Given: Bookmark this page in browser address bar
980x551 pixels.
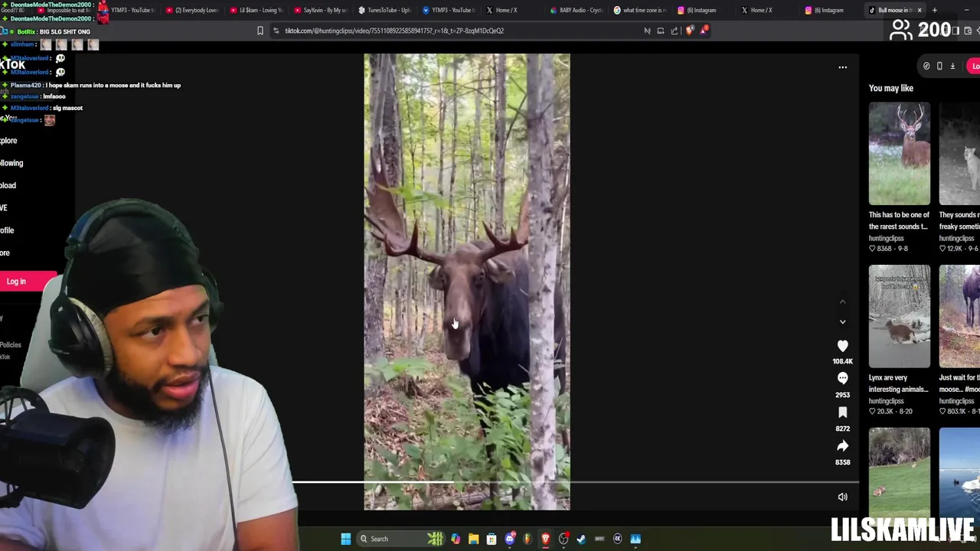Looking at the screenshot, I should [x=260, y=31].
